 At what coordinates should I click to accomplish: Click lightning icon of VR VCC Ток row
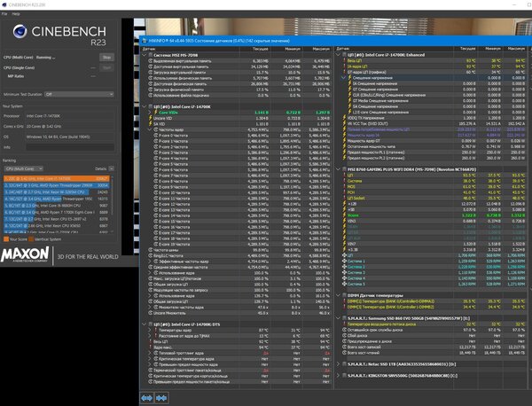344,123
